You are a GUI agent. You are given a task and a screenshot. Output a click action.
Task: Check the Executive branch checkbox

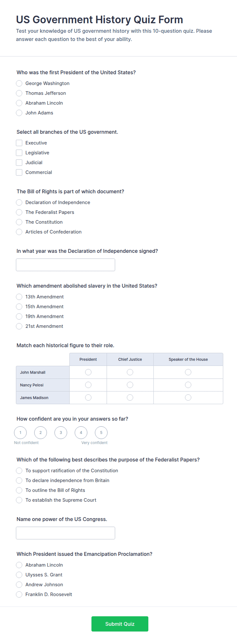(19, 143)
